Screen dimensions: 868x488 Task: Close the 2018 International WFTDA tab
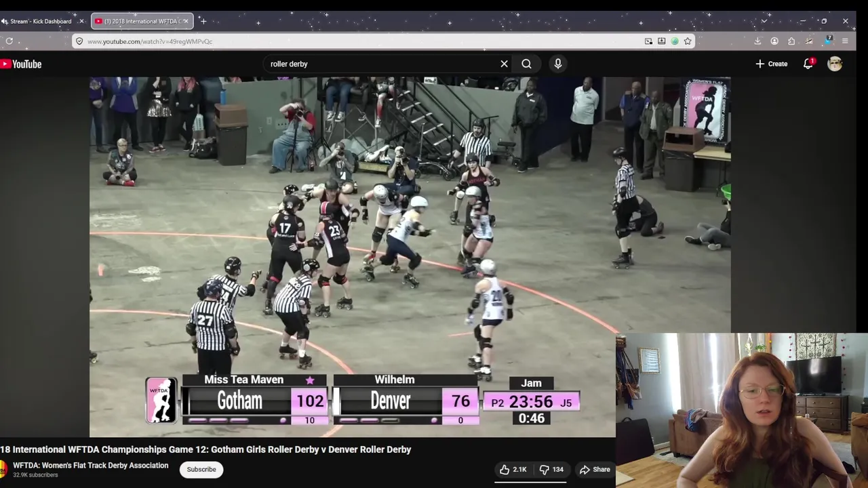(x=185, y=21)
